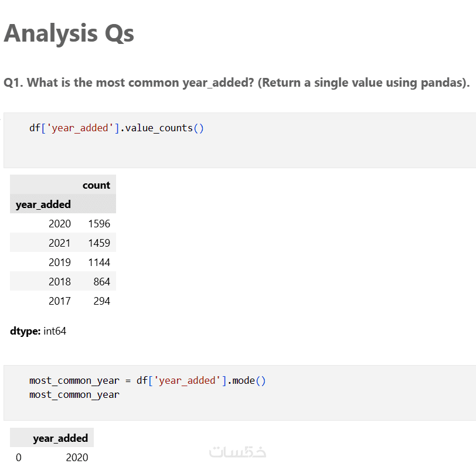Click the "Analysis Qs" heading
Image resolution: width=476 pixels, height=467 pixels.
tap(69, 33)
